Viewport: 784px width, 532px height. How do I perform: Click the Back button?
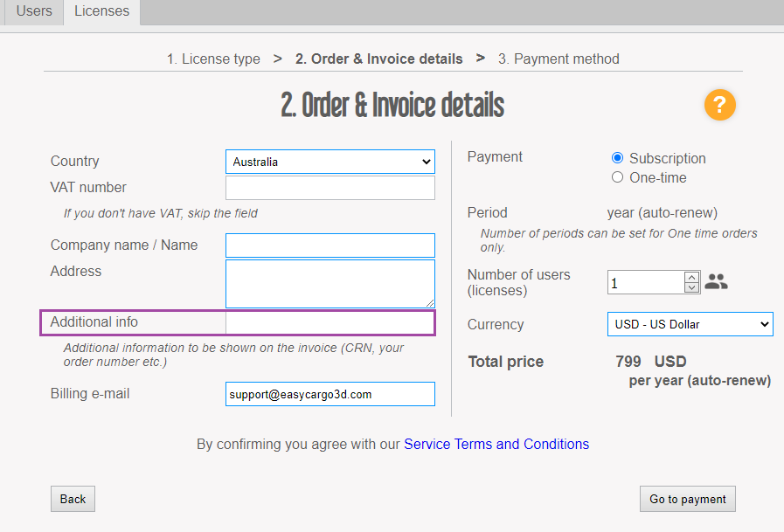pos(73,499)
